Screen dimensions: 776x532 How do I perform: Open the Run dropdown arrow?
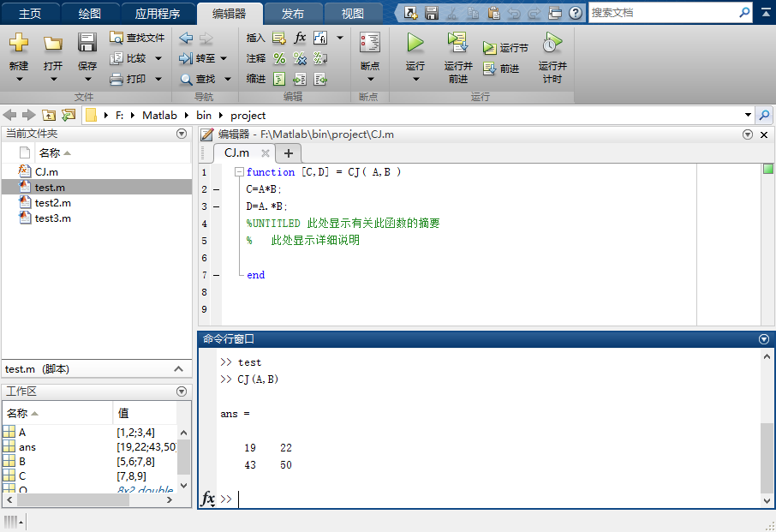point(415,79)
